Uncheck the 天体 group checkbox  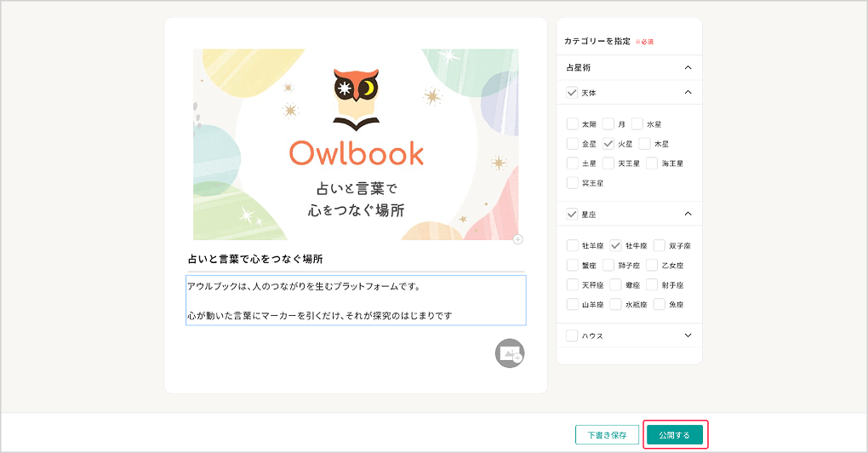[x=572, y=93]
